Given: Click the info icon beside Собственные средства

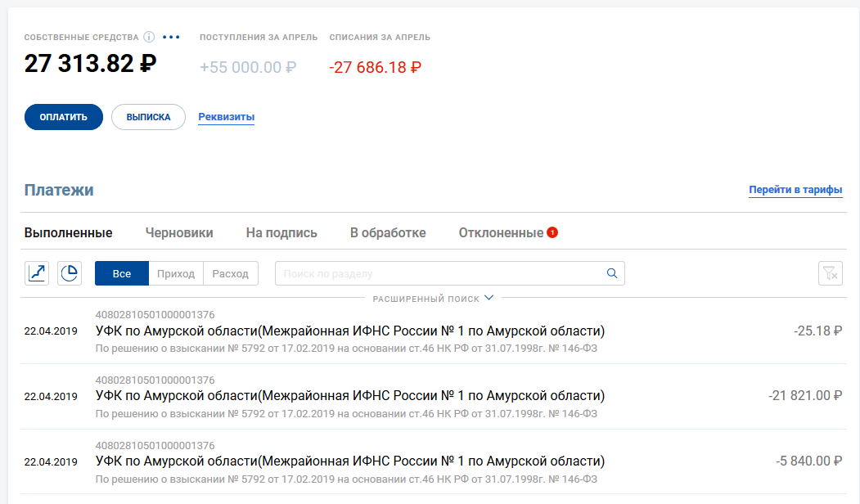Looking at the screenshot, I should 149,37.
